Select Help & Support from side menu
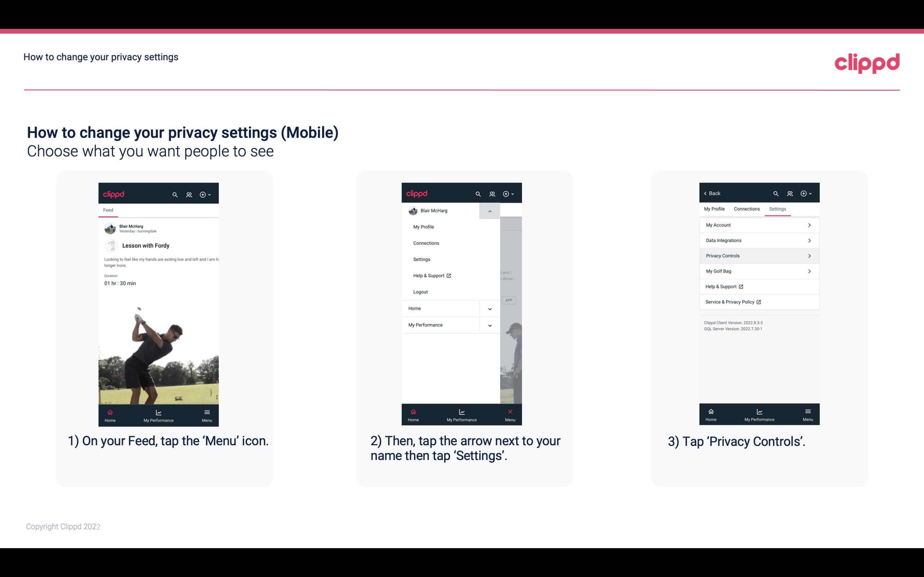Viewport: 924px width, 577px height. pyautogui.click(x=431, y=275)
